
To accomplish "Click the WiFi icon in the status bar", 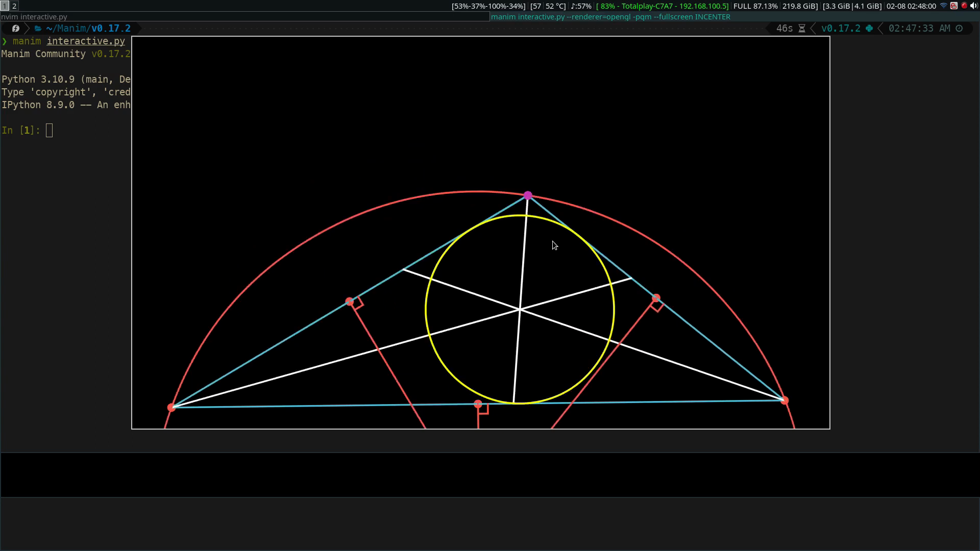I will click(943, 6).
